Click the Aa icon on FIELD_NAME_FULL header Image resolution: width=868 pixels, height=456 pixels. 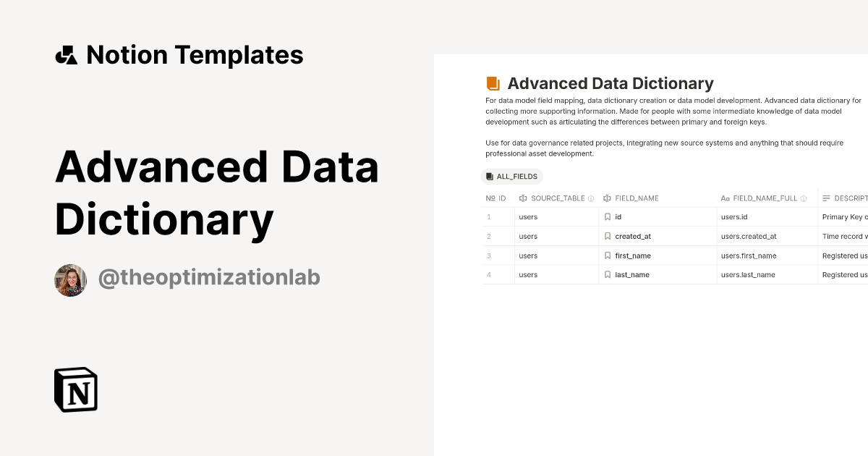pyautogui.click(x=725, y=198)
